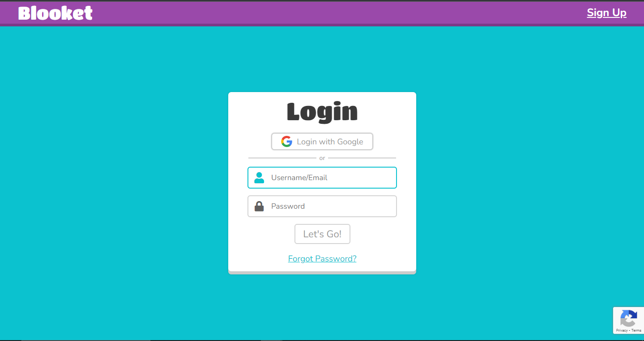Viewport: 644px width, 341px height.
Task: Open Privacy link in reCAPTCHA badge
Action: tap(621, 331)
